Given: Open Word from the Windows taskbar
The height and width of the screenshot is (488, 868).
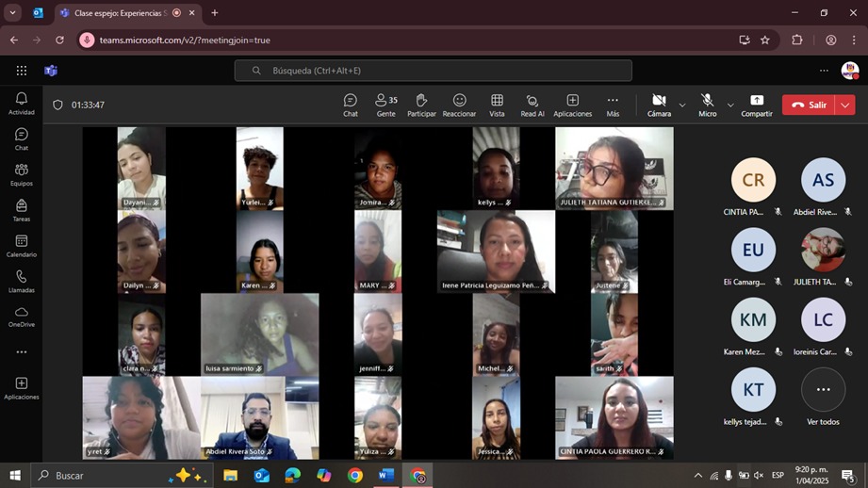Looking at the screenshot, I should point(385,476).
